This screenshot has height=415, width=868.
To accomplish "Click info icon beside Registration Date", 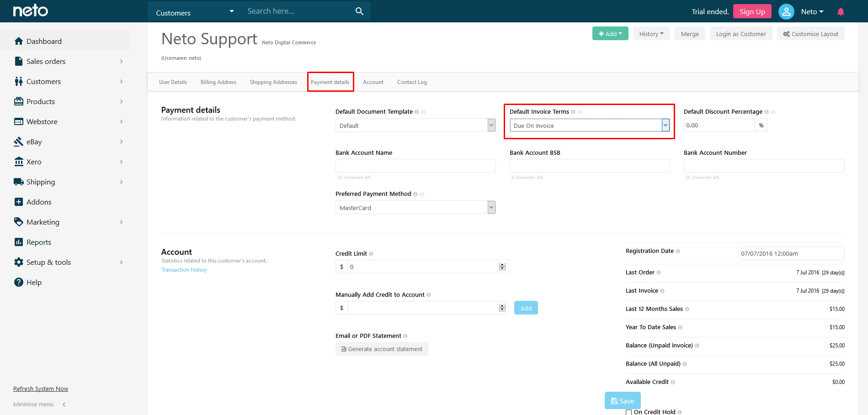I will (678, 251).
